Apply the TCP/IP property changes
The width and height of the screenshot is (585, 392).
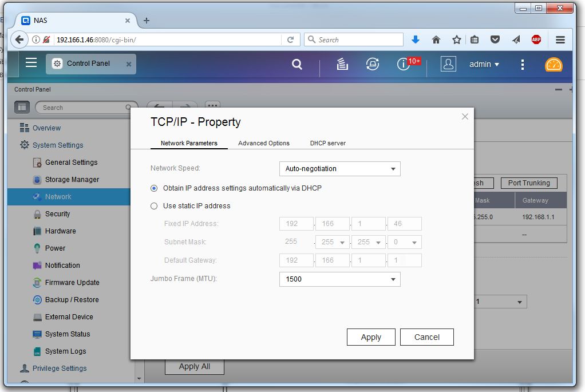click(371, 337)
